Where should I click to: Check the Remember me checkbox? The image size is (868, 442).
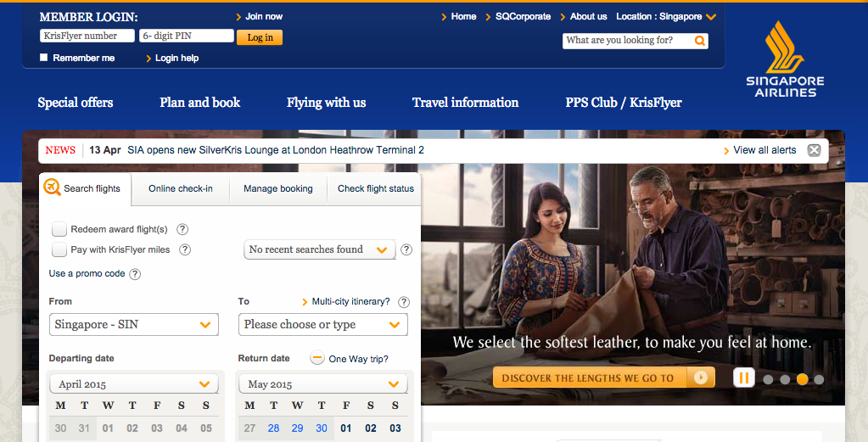pos(44,58)
